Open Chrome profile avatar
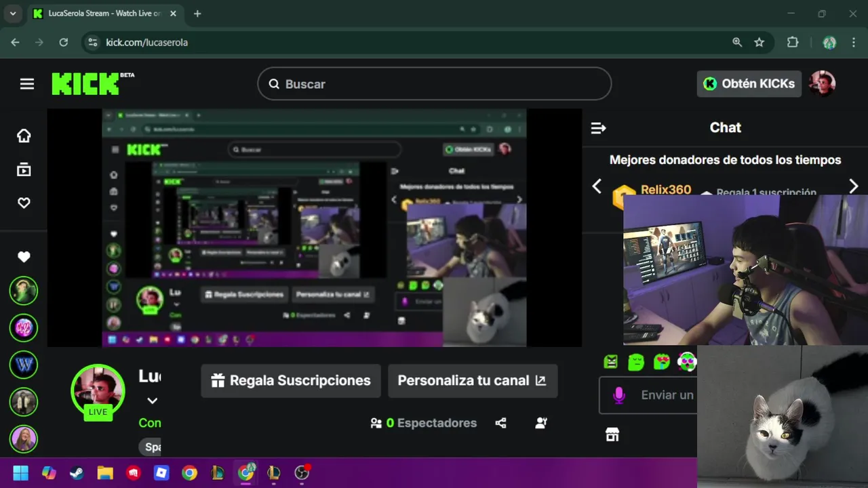The height and width of the screenshot is (488, 868). click(829, 42)
